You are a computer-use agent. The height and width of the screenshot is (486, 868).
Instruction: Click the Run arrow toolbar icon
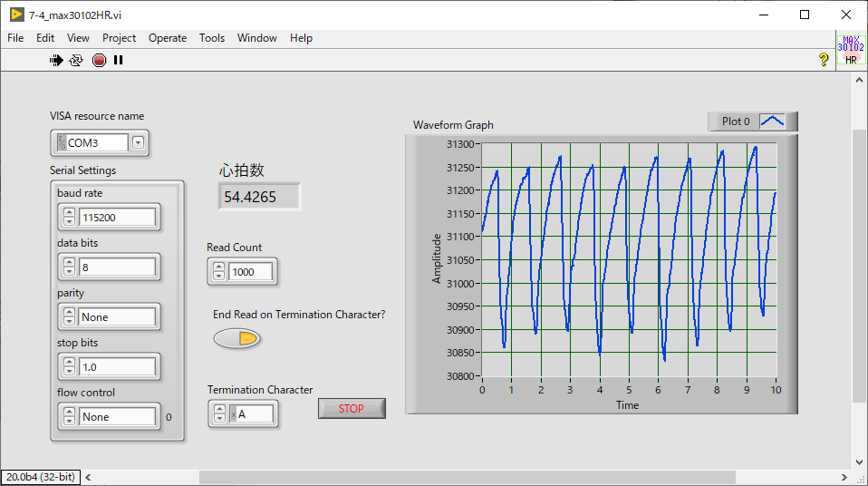tap(56, 60)
